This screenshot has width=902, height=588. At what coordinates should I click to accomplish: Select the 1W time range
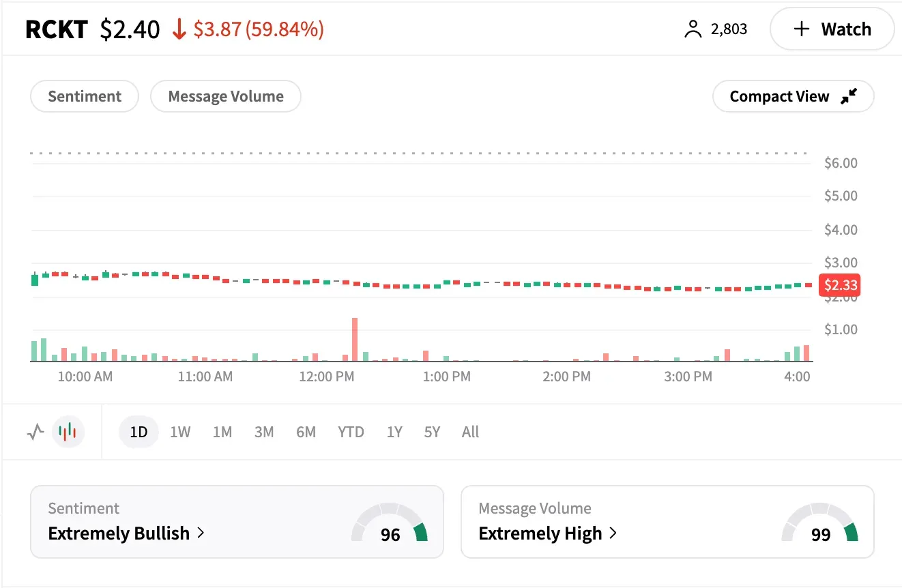(x=180, y=432)
